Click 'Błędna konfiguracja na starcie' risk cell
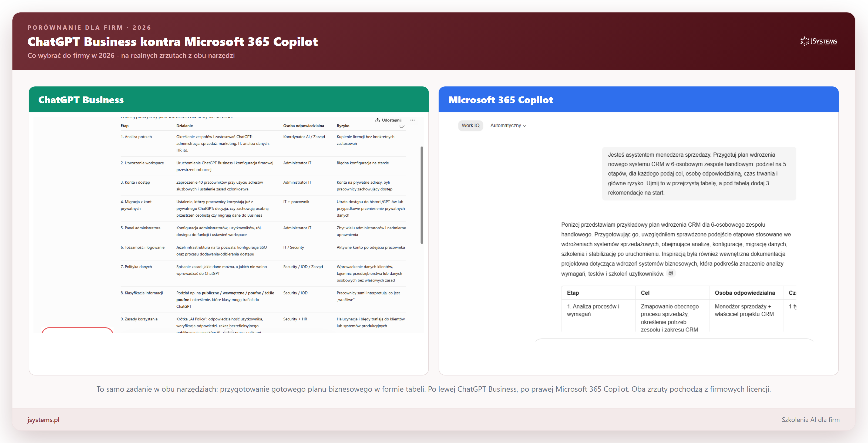This screenshot has width=868, height=443. 362,163
